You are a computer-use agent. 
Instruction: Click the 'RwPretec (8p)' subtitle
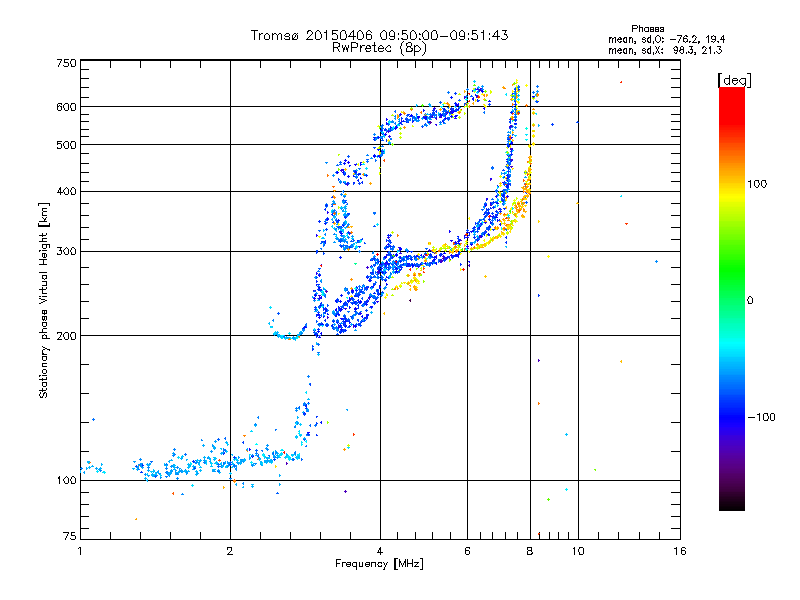coord(379,48)
